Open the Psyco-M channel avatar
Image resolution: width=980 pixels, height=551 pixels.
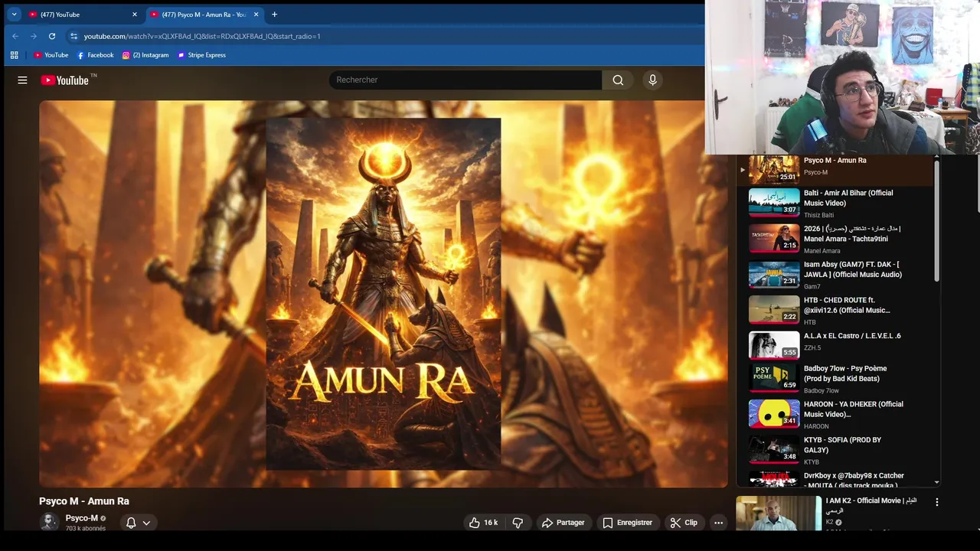pos(49,522)
